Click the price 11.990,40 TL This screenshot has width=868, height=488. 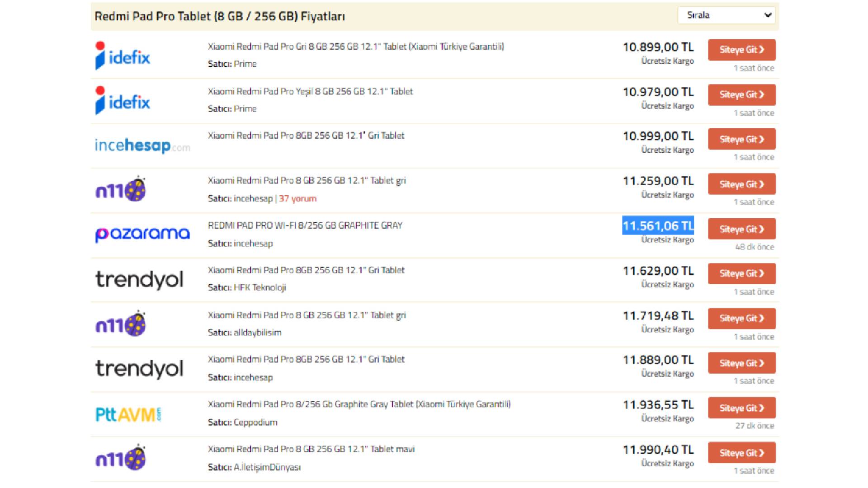click(x=658, y=450)
